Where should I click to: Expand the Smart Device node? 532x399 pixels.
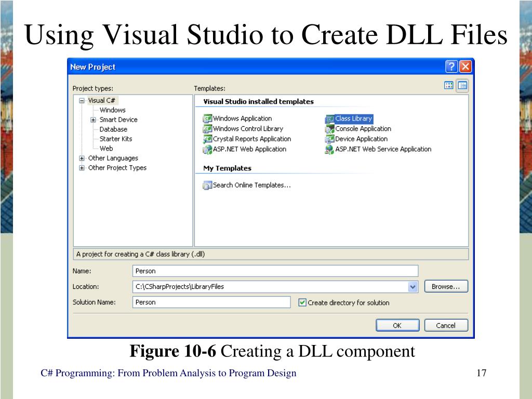94,120
